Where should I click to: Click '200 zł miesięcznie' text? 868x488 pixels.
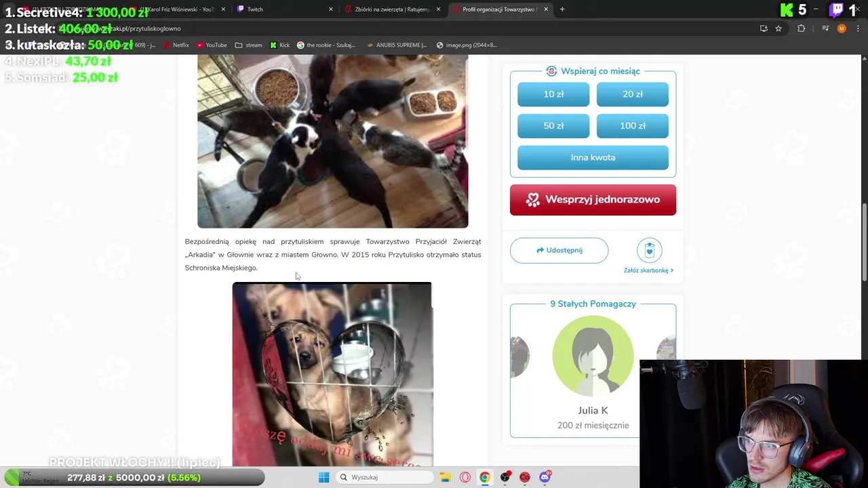point(593,426)
